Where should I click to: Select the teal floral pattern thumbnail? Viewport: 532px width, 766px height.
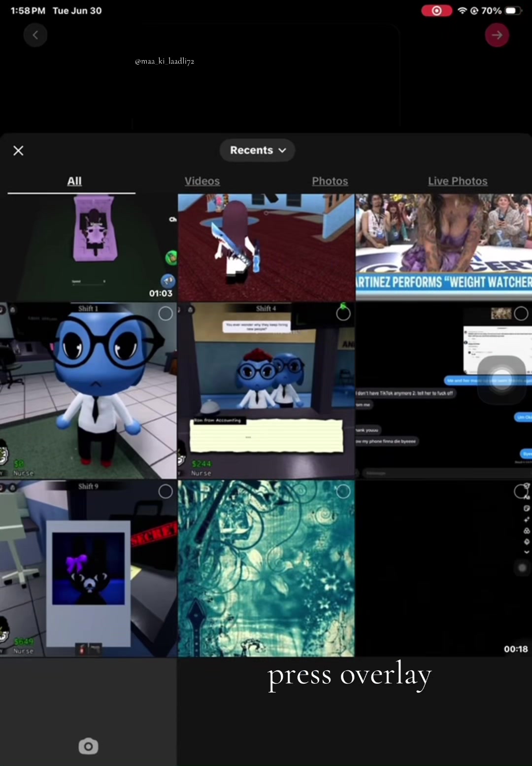266,568
